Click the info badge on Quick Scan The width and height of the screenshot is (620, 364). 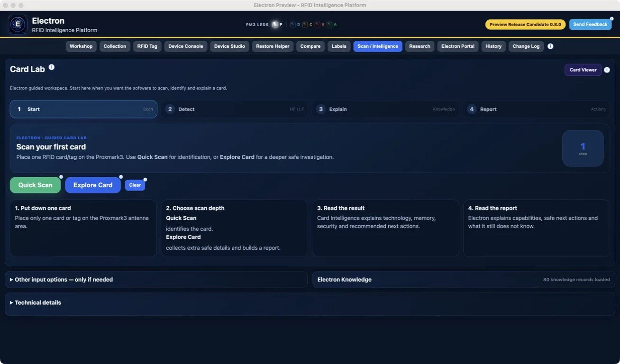point(61,177)
